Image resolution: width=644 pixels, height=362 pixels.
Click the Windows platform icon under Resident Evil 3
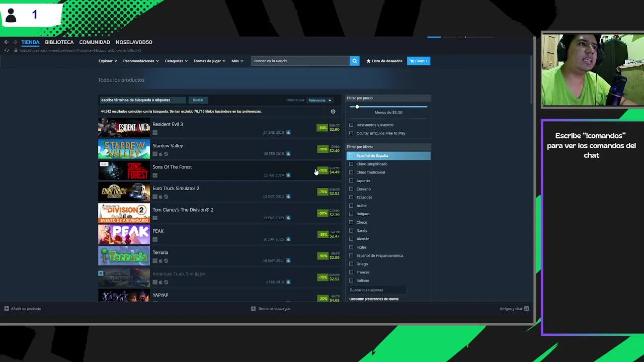tap(155, 133)
